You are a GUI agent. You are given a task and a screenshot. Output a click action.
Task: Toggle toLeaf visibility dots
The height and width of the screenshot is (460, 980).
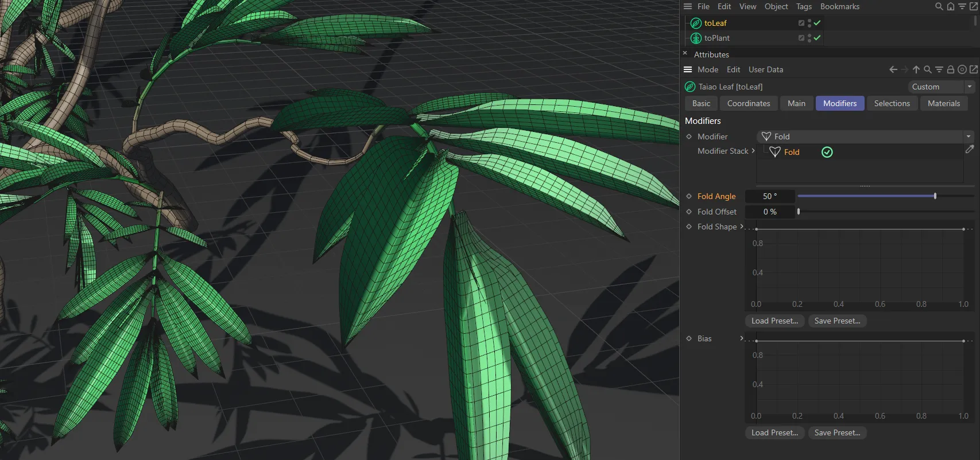click(x=809, y=23)
